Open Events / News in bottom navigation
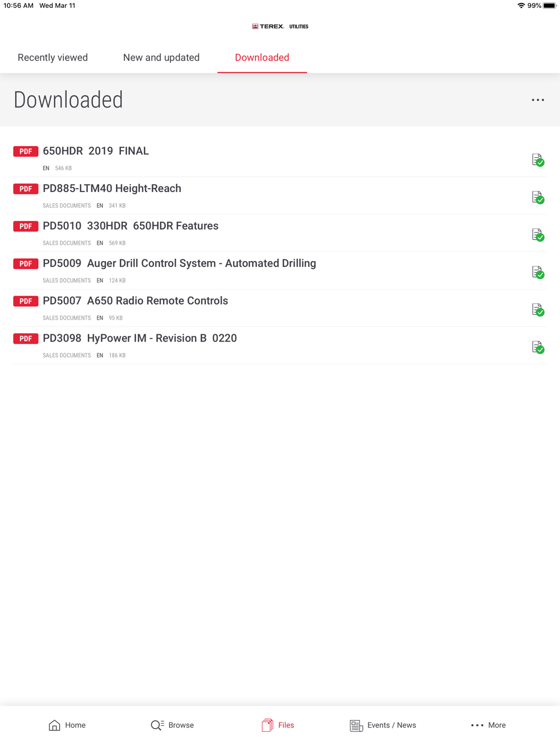The width and height of the screenshot is (560, 747). [x=383, y=725]
